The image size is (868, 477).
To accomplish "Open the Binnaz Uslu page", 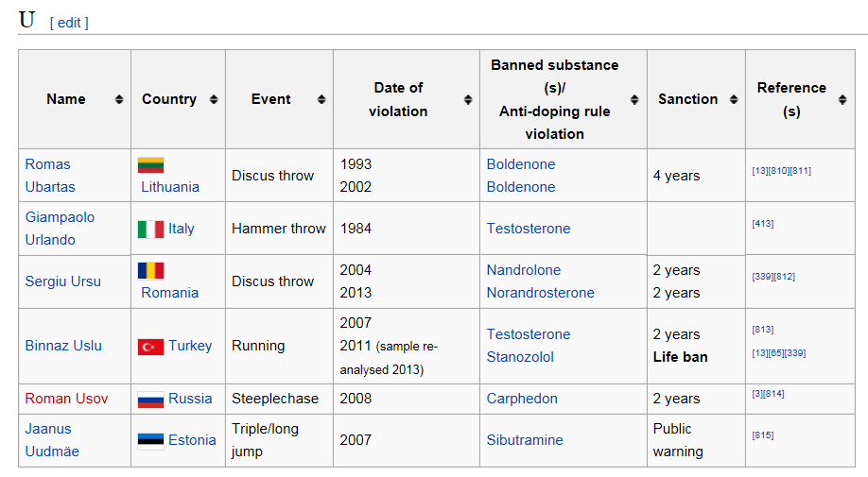I will (63, 346).
